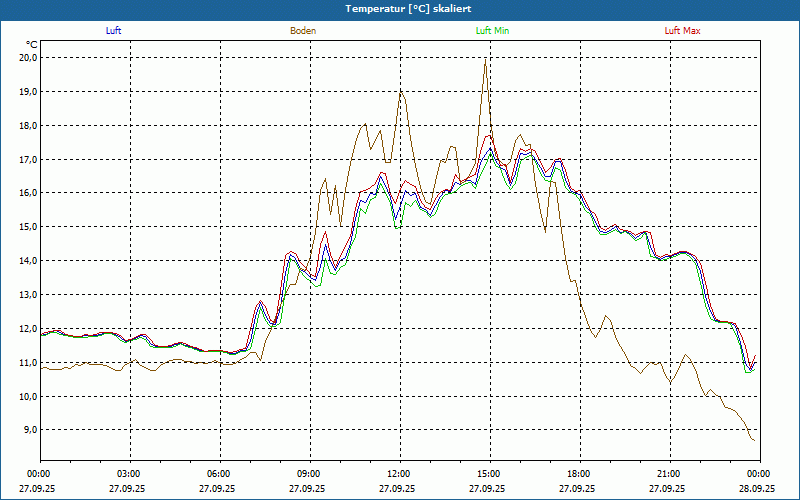800x500 pixels.
Task: Select the 03:00 time axis label
Action: (x=129, y=474)
